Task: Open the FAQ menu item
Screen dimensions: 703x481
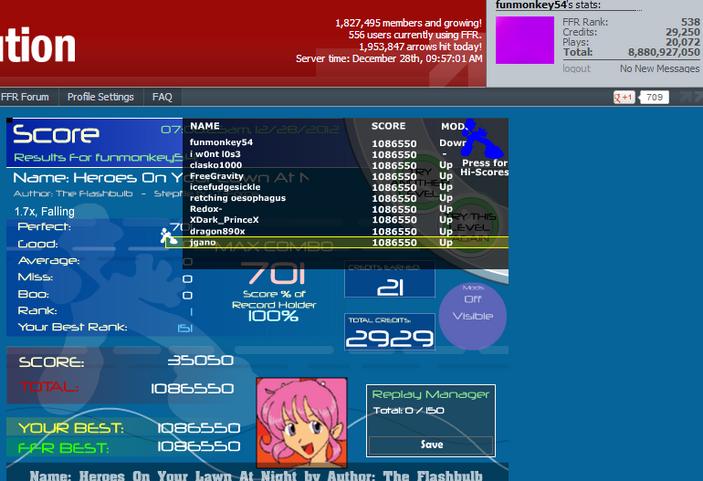Action: pyautogui.click(x=162, y=97)
